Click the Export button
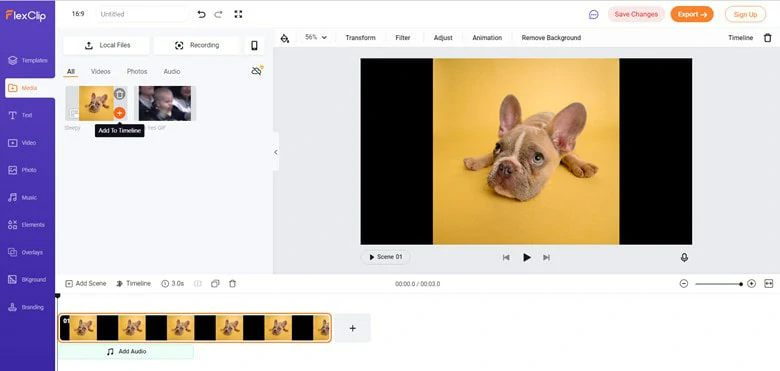This screenshot has width=780, height=371. pyautogui.click(x=692, y=14)
